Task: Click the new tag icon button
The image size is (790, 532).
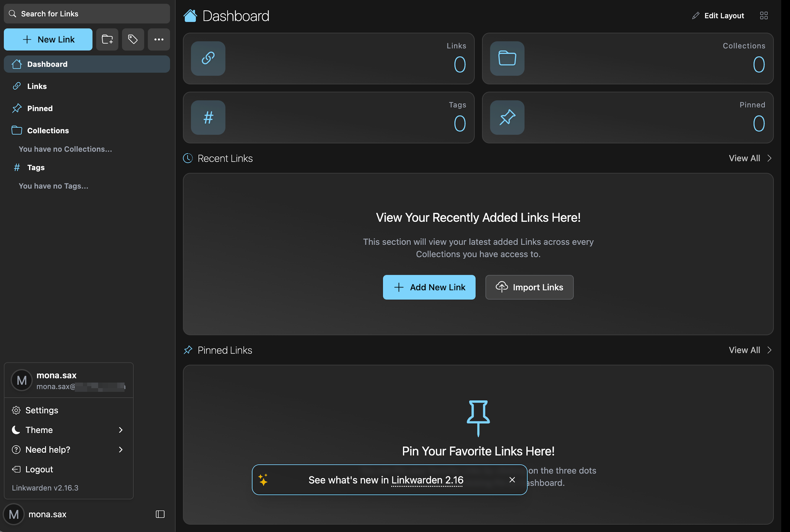Action: 133,39
